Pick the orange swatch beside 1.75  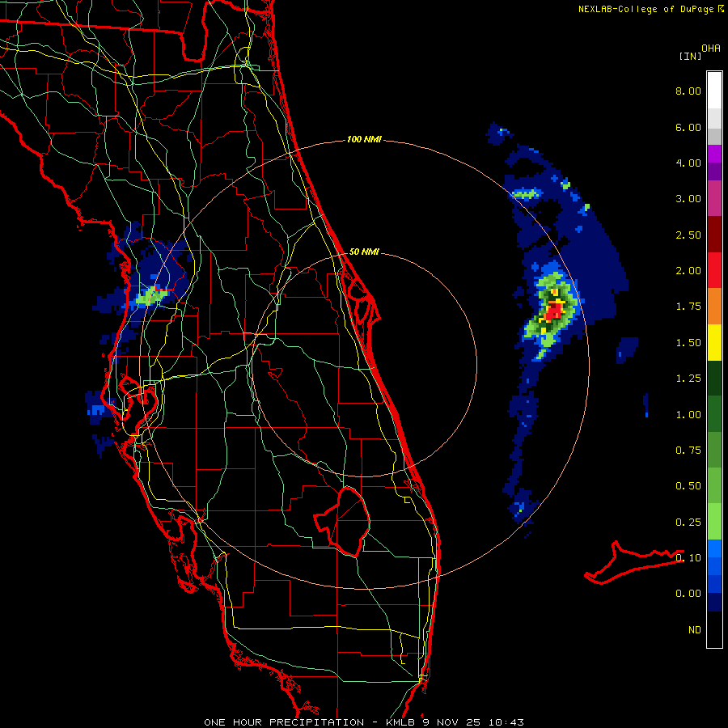pyautogui.click(x=714, y=306)
